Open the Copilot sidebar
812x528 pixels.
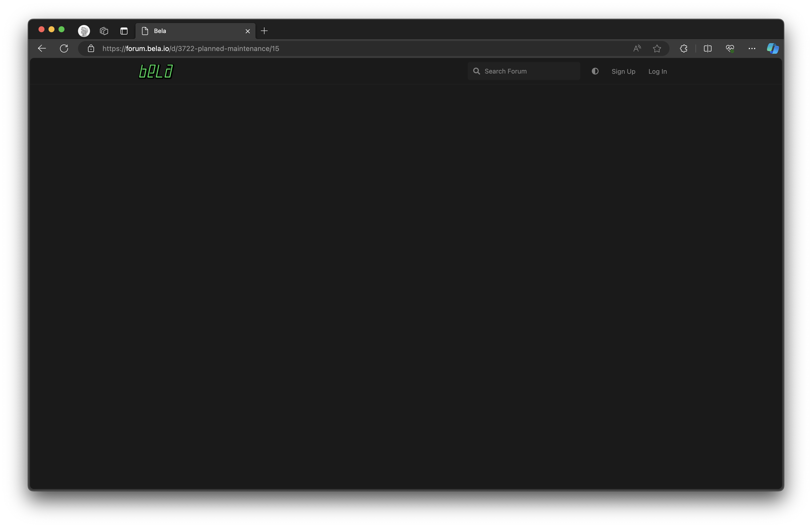[772, 48]
